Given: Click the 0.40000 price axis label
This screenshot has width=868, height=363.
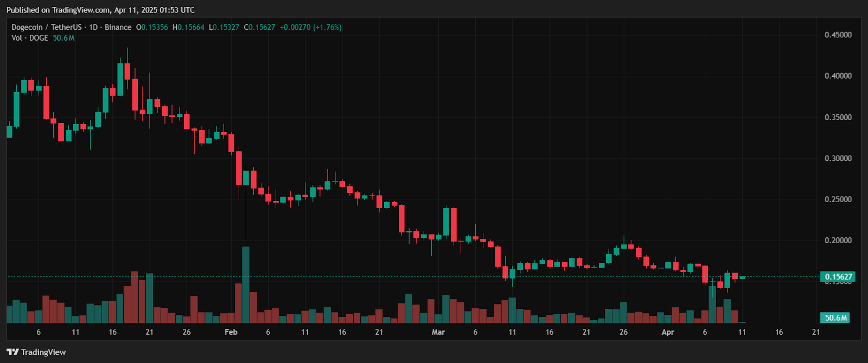Looking at the screenshot, I should click(838, 76).
